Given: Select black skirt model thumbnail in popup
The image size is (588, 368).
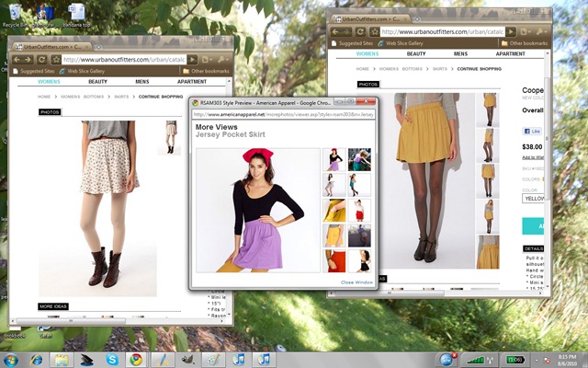Looking at the screenshot, I should click(359, 260).
